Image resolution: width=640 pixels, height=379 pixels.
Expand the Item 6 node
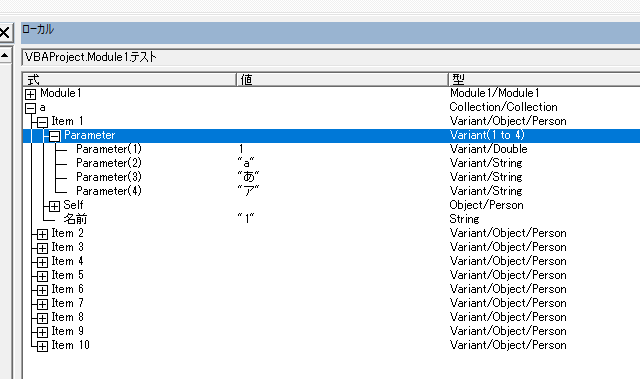(x=42, y=290)
